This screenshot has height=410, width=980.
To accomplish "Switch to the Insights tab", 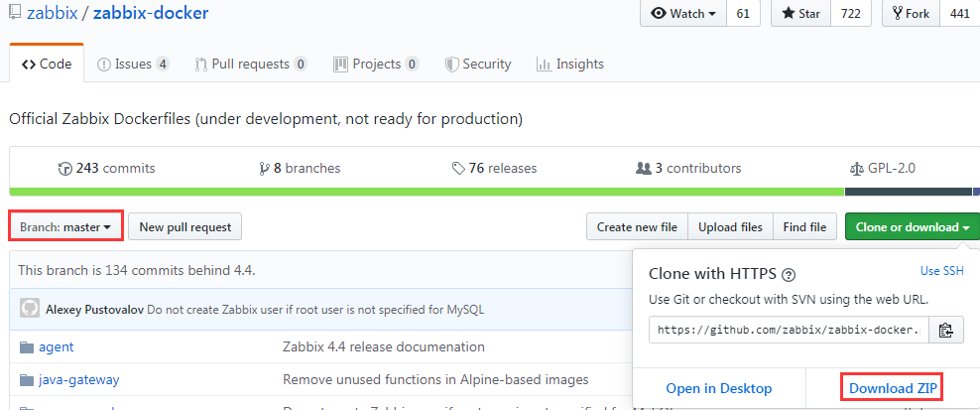I will tap(570, 64).
